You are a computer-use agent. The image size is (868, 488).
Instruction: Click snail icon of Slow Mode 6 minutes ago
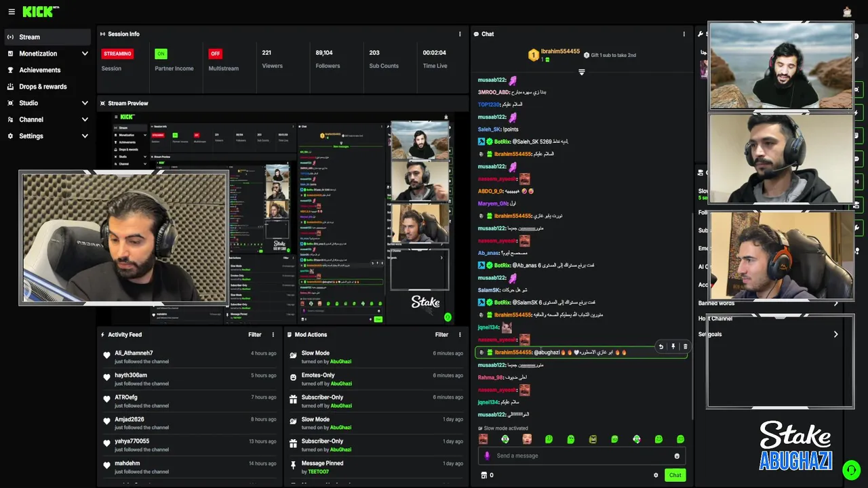pos(293,355)
